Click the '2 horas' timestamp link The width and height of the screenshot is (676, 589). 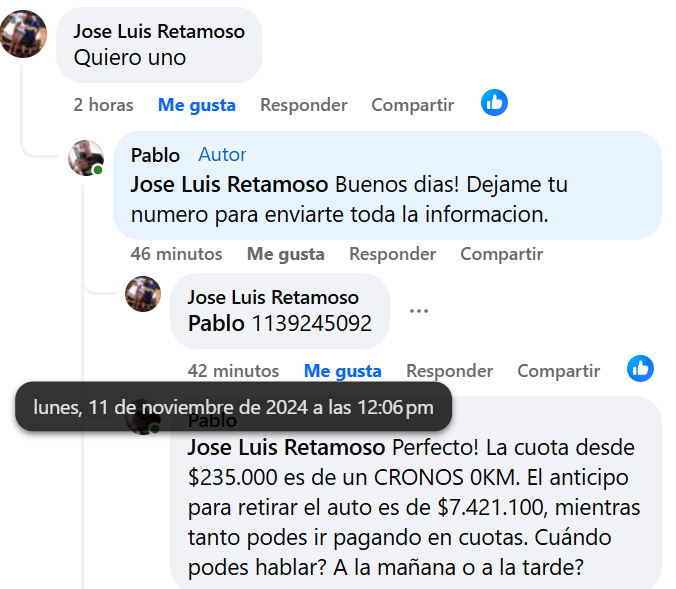pos(103,105)
